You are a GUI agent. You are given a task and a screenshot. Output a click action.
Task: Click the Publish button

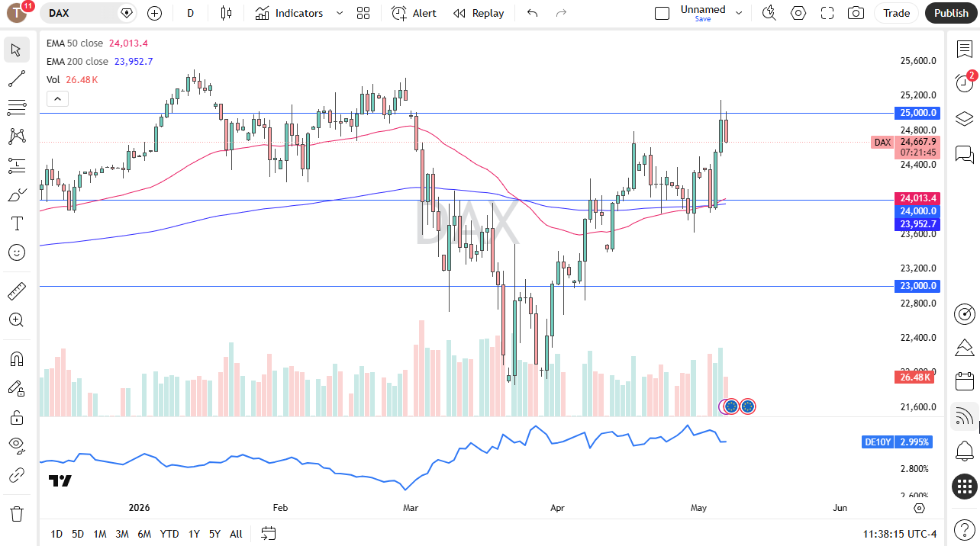(951, 13)
